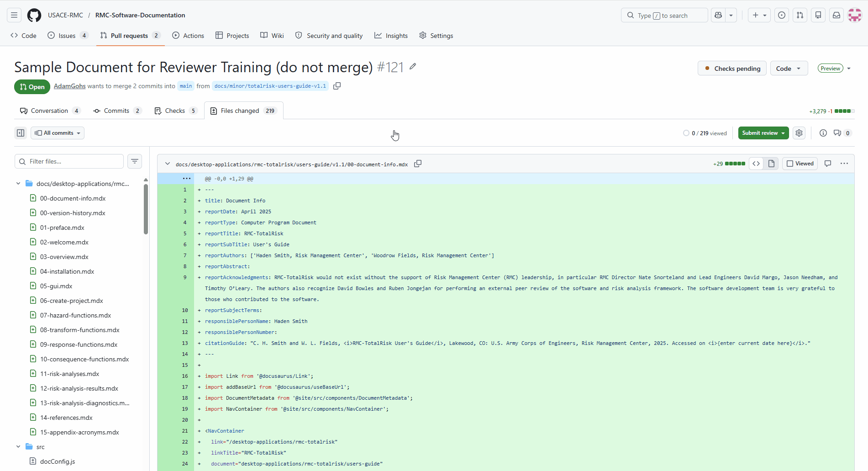The height and width of the screenshot is (471, 868).
Task: Select docConfig.js in file tree
Action: (58, 461)
